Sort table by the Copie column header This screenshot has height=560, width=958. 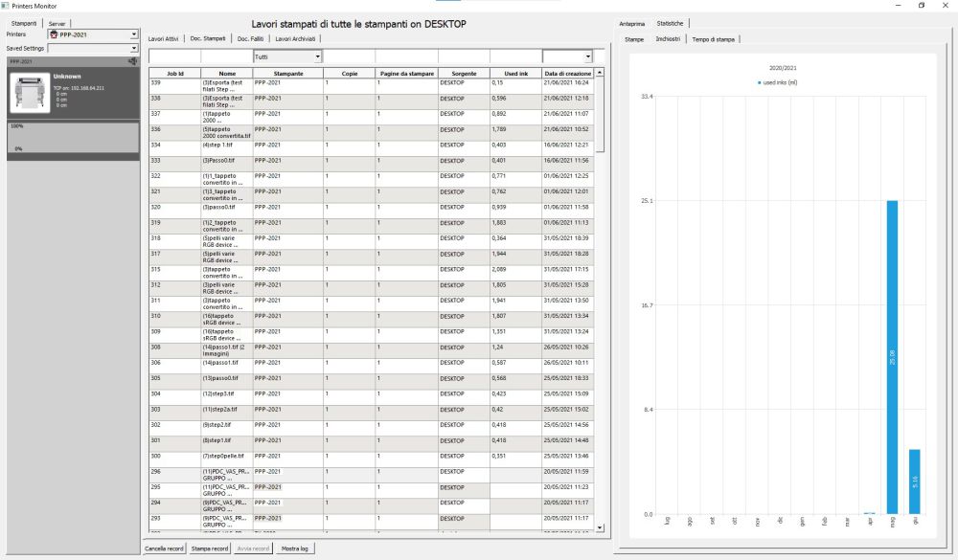click(x=350, y=74)
